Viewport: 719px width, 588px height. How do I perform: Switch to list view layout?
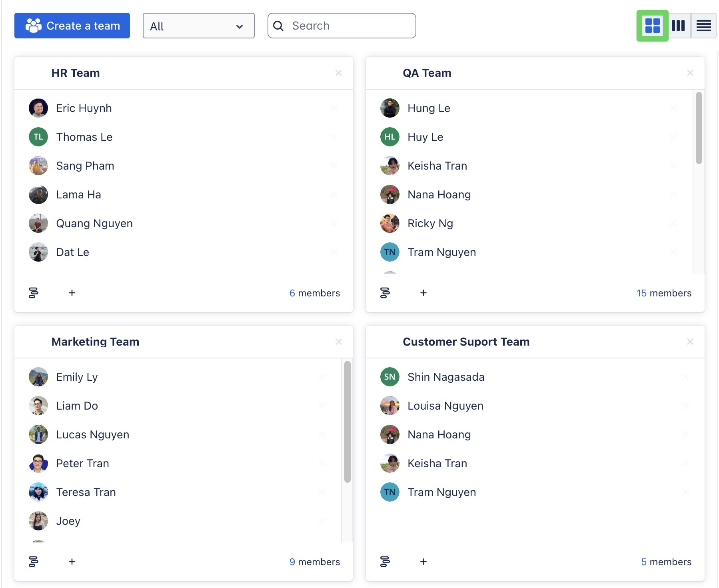pyautogui.click(x=703, y=26)
